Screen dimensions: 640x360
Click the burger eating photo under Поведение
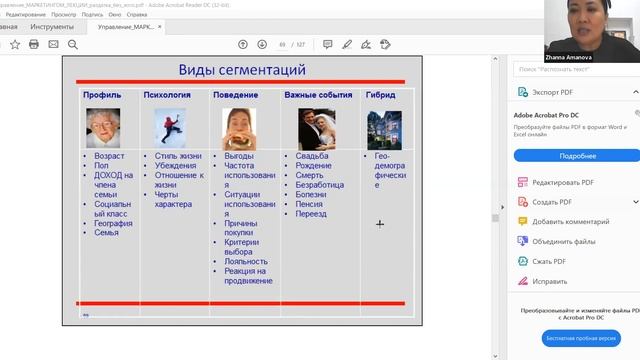(x=239, y=129)
